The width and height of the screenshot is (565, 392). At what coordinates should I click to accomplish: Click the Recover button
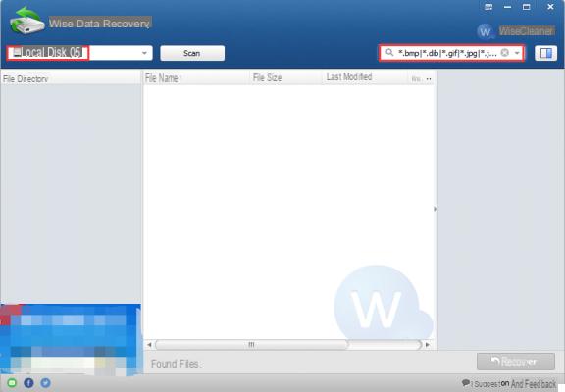point(516,361)
